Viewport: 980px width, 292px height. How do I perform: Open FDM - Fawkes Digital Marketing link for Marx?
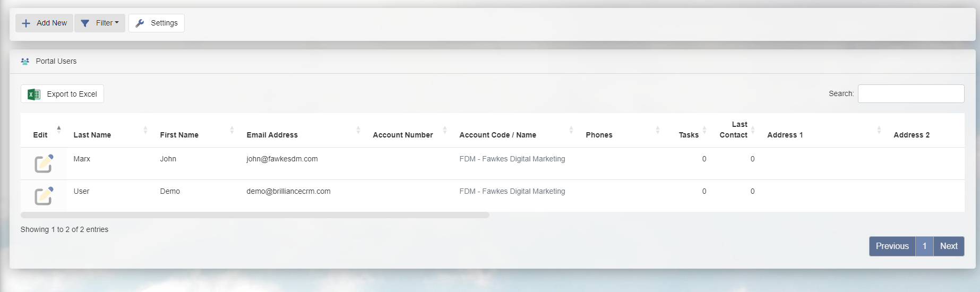point(512,159)
